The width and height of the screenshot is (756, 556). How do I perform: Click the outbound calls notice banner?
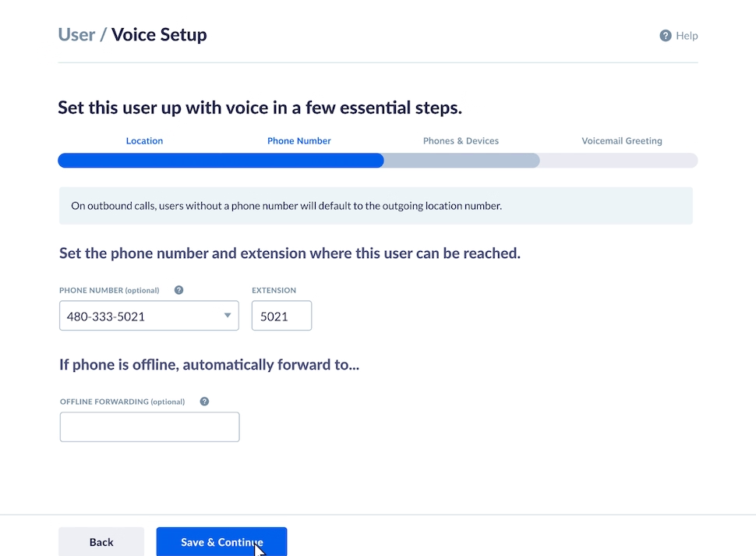pyautogui.click(x=376, y=205)
